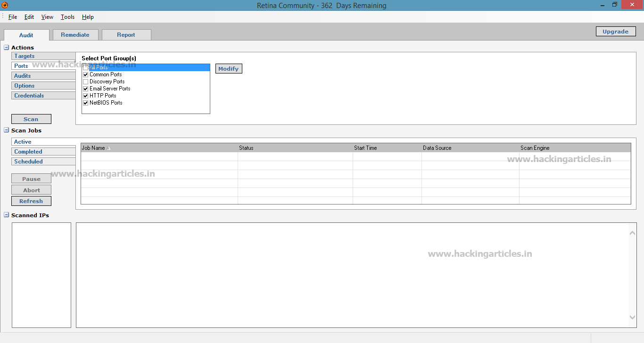The image size is (644, 343).
Task: Refresh the scan jobs list
Action: (31, 201)
